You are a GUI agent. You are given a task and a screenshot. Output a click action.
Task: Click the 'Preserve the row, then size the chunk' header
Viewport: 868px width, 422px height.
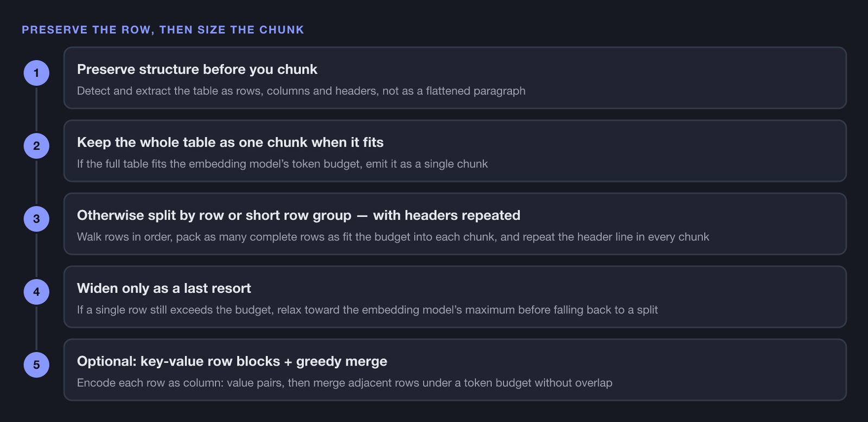tap(163, 30)
